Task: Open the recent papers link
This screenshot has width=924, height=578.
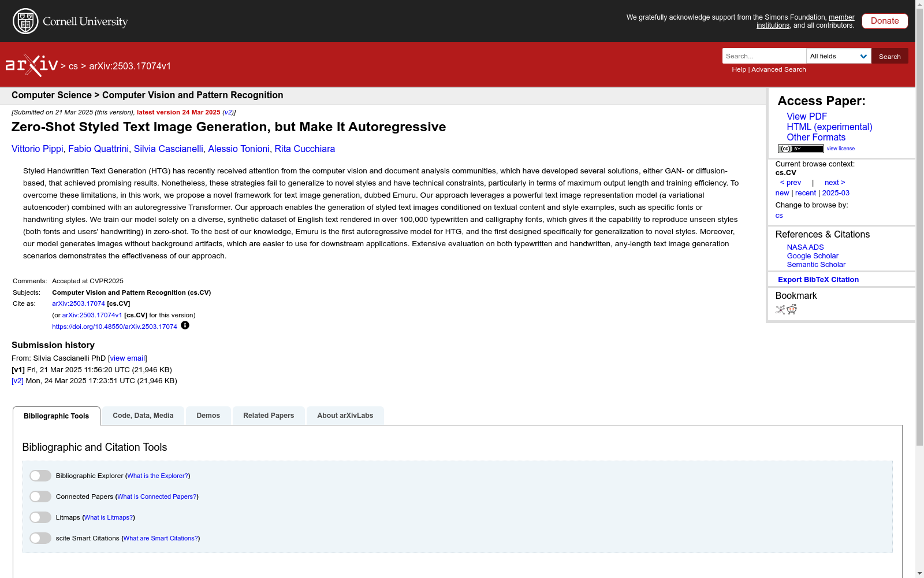Action: [x=806, y=193]
